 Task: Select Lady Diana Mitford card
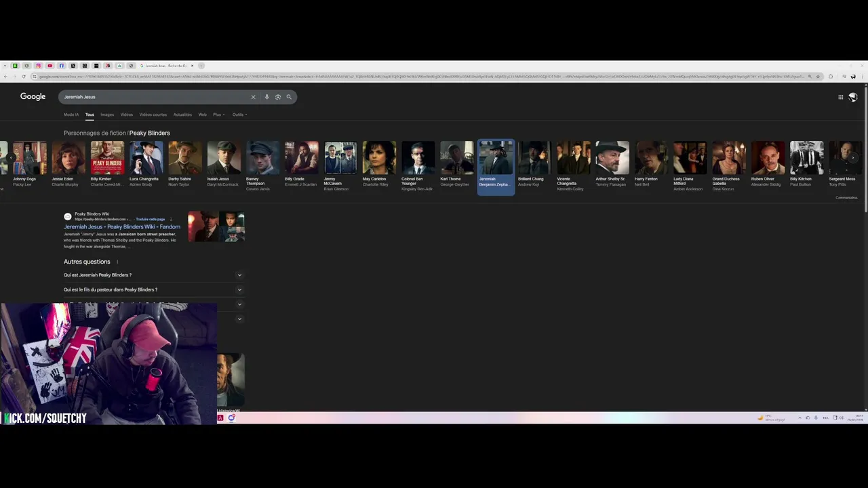coord(690,166)
